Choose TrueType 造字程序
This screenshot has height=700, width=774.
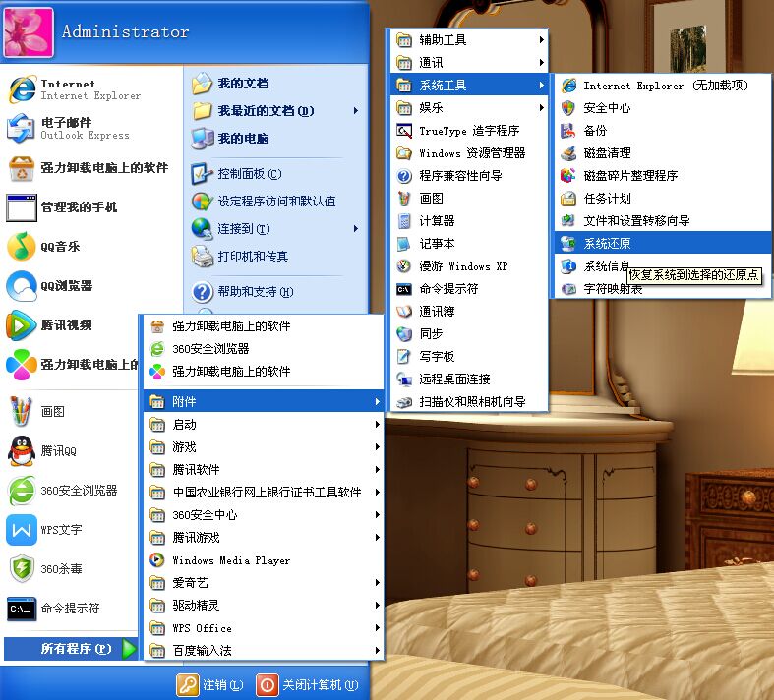coord(469,131)
